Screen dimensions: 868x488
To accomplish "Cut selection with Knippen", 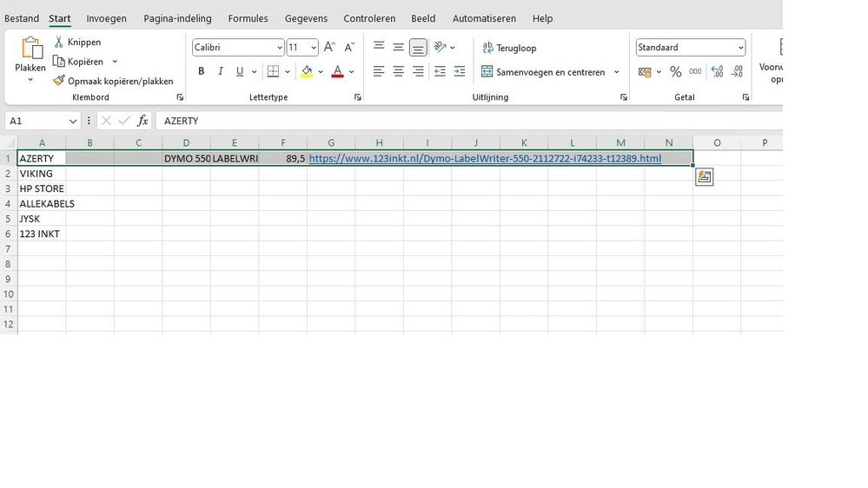I will pos(77,42).
